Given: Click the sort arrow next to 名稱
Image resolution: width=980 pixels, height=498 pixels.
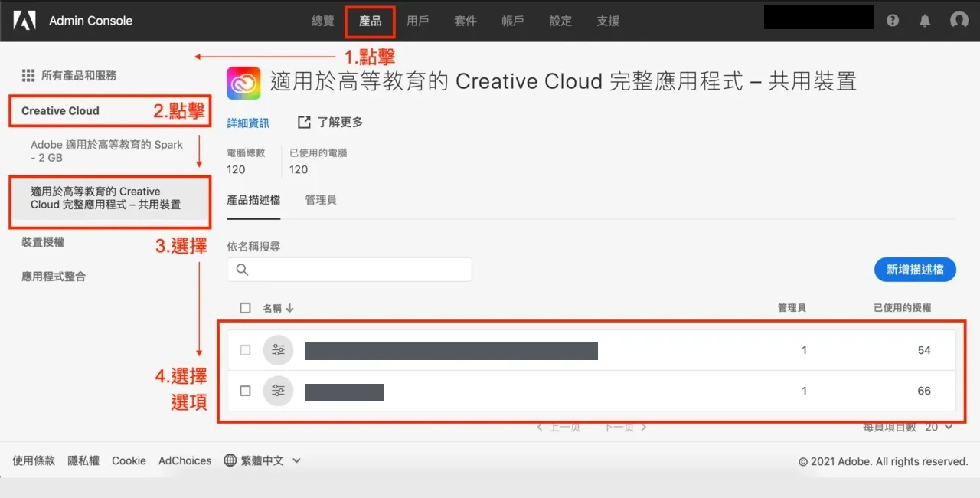Looking at the screenshot, I should pos(289,308).
